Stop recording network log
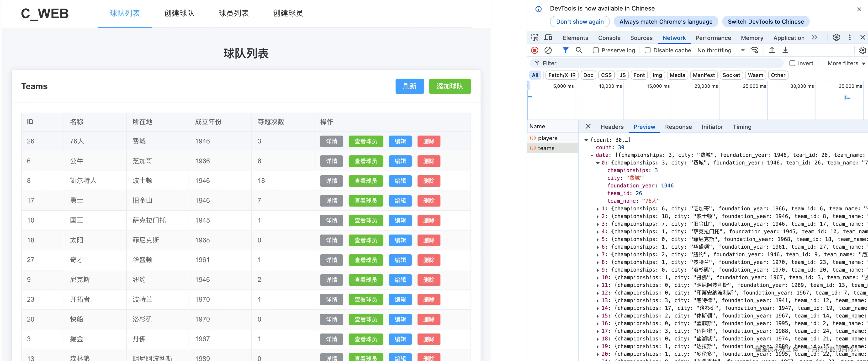The height and width of the screenshot is (361, 868). [535, 50]
